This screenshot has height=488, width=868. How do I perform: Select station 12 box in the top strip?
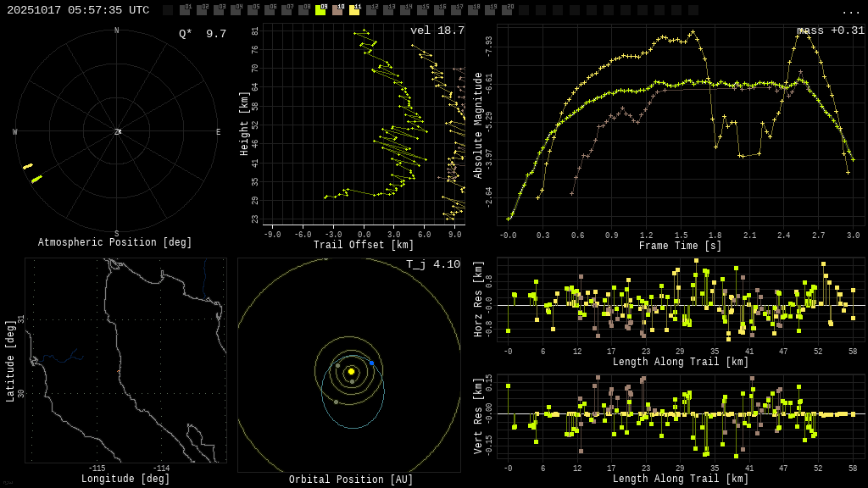click(x=371, y=10)
